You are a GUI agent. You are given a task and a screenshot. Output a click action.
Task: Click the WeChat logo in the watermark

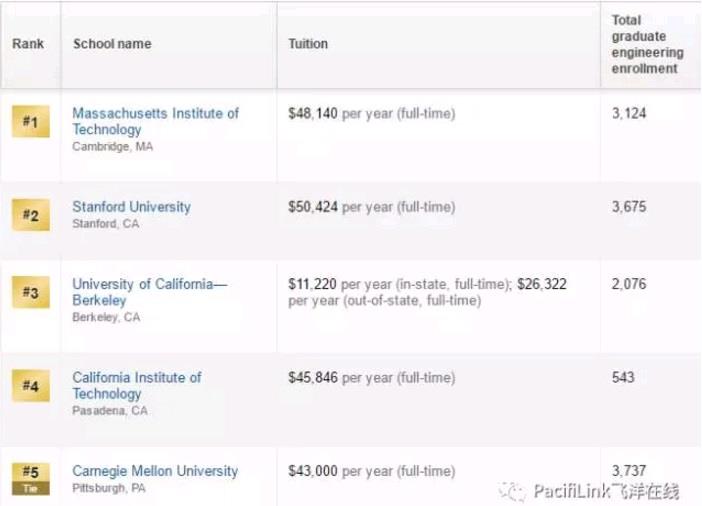coord(516,491)
